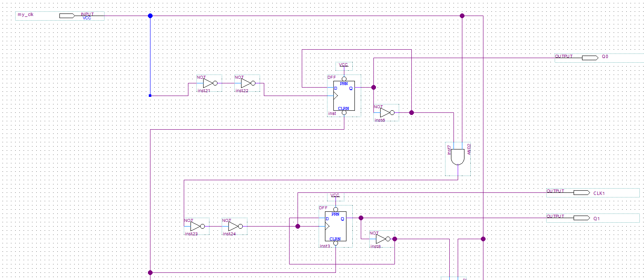Click the my_clk INPUT pin symbol
The width and height of the screenshot is (644, 280).
tap(67, 15)
